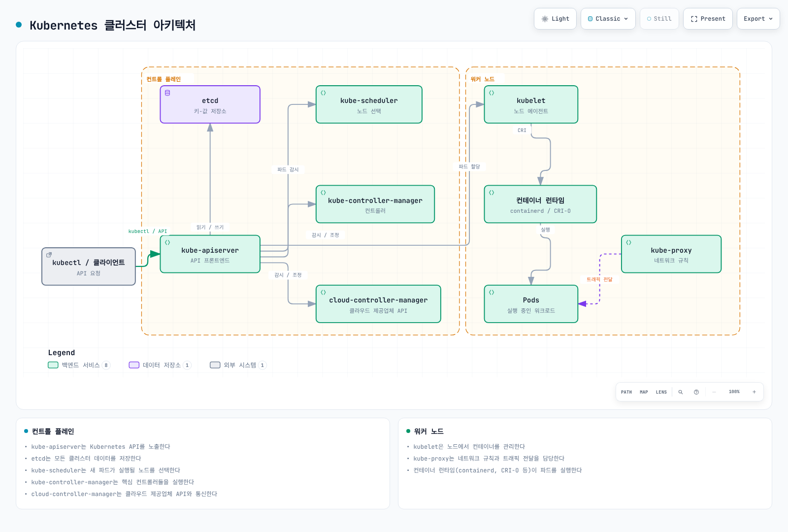Select the kube-proxy node

pyautogui.click(x=671, y=254)
